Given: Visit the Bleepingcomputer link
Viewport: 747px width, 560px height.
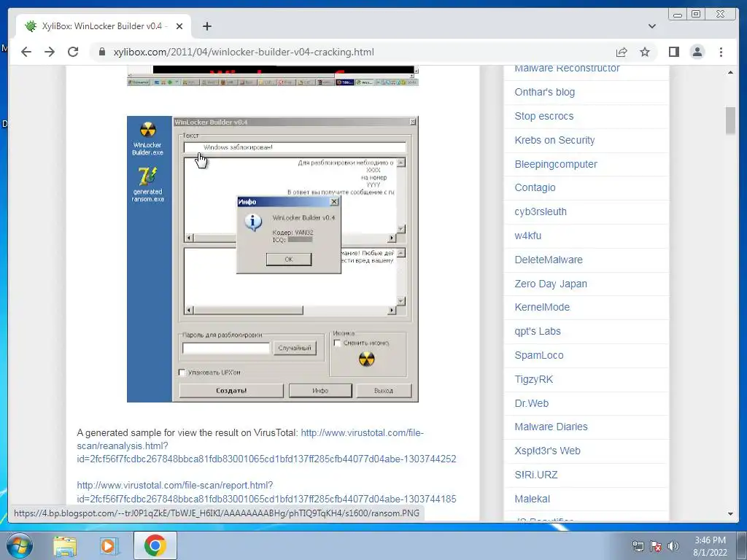Looking at the screenshot, I should (x=555, y=164).
